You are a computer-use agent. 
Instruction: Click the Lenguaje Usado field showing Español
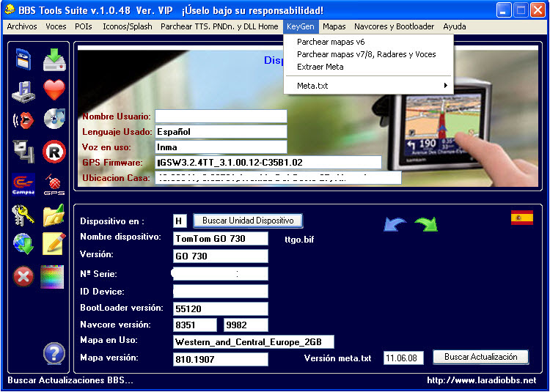pos(221,132)
